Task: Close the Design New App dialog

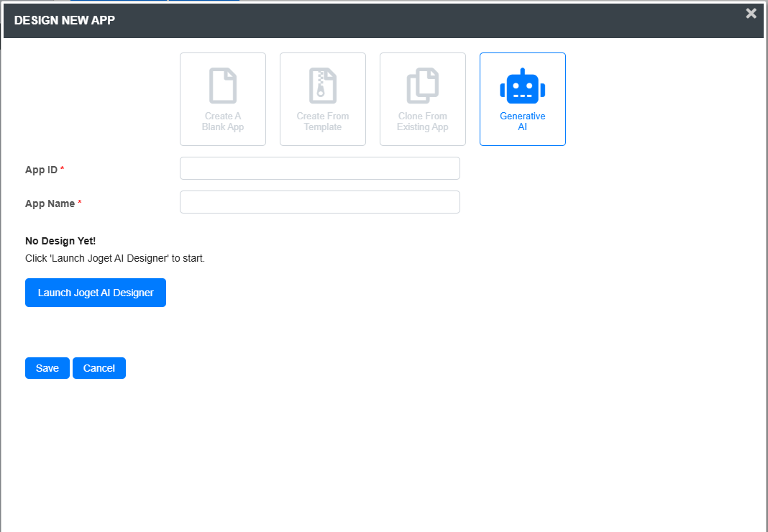Action: click(751, 14)
